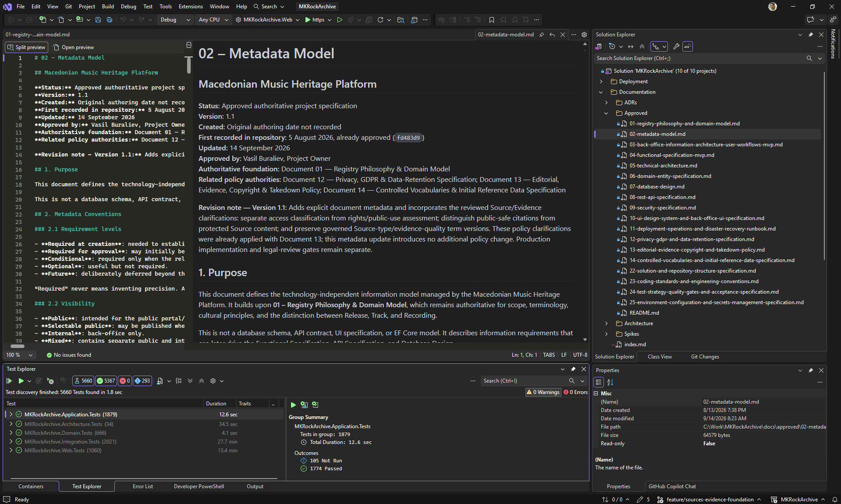Select README.md in Solution Explorer
Viewport: 841px width, 504px height.
(x=644, y=313)
